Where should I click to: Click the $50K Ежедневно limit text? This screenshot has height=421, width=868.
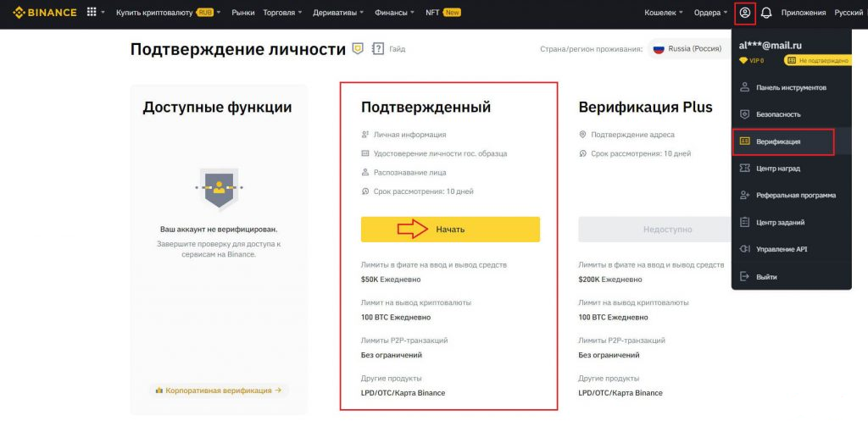tap(391, 280)
